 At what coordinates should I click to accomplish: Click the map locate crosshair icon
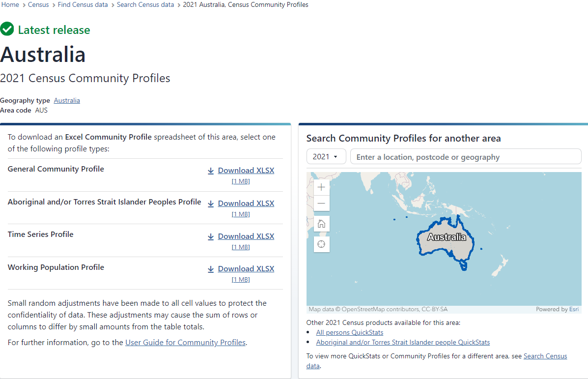[321, 244]
